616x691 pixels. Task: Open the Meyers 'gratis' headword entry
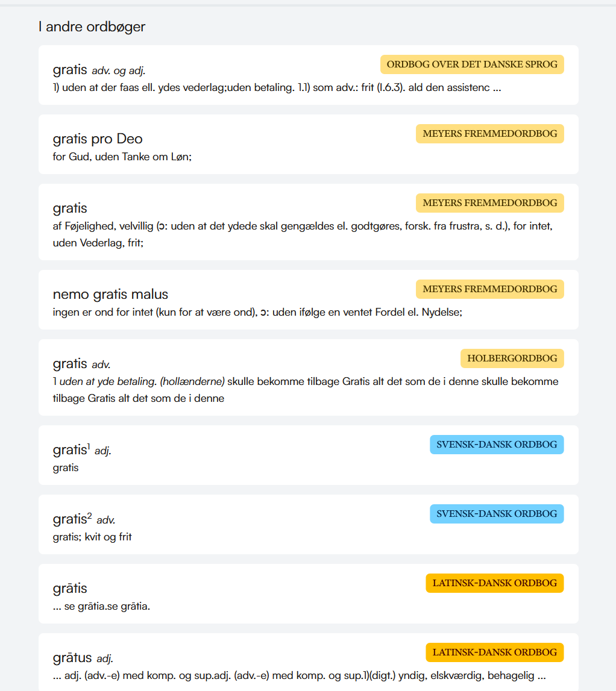point(308,222)
